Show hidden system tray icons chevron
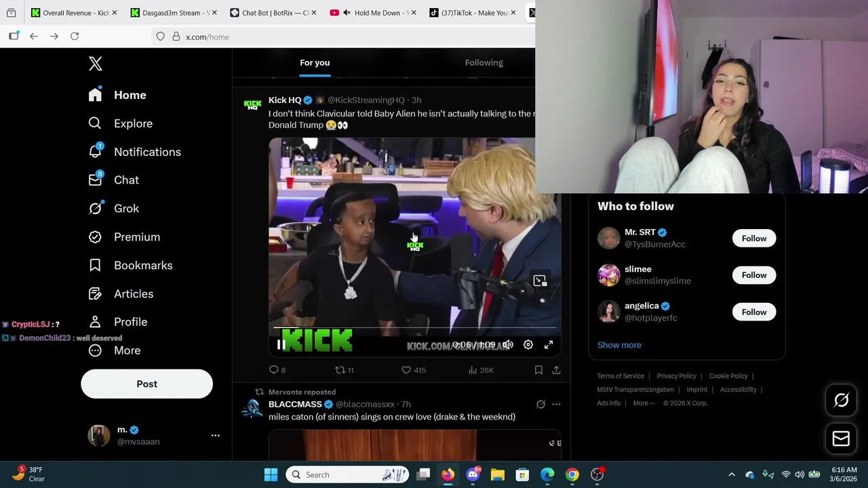The width and height of the screenshot is (868, 488). coord(731,474)
